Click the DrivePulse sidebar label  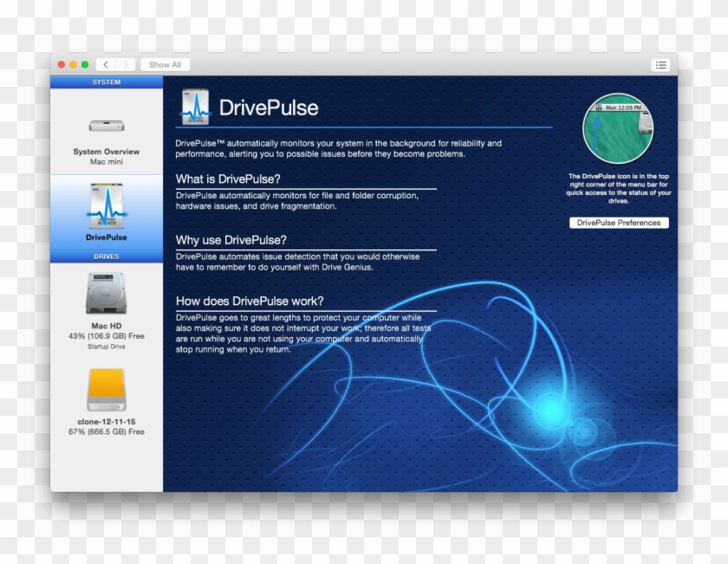pos(107,237)
